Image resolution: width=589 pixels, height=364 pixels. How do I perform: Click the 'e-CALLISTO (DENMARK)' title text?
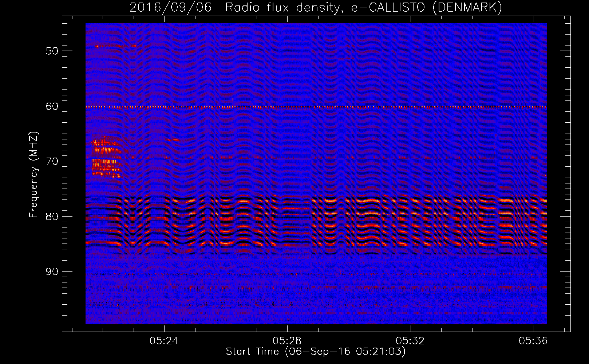[426, 8]
